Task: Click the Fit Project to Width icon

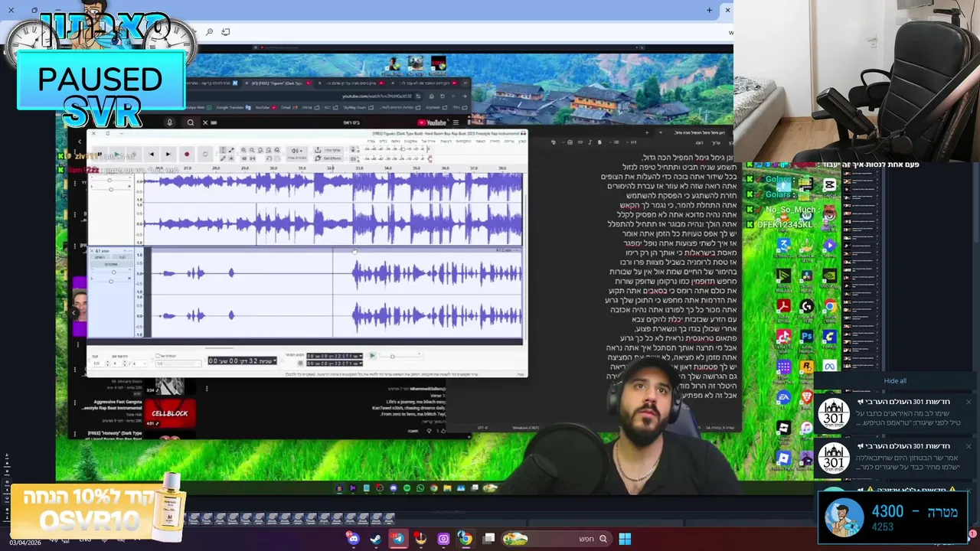Action: pyautogui.click(x=269, y=150)
